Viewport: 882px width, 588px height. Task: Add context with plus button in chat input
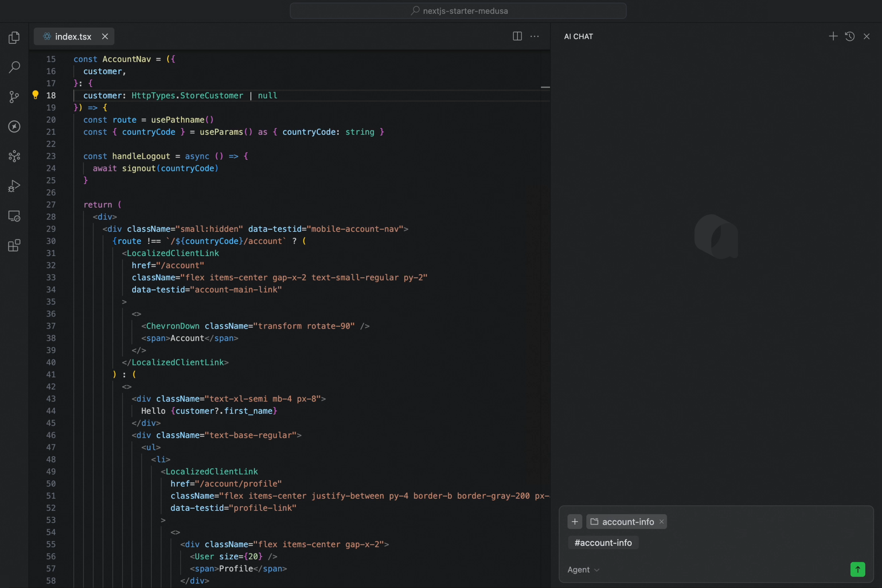(x=575, y=522)
